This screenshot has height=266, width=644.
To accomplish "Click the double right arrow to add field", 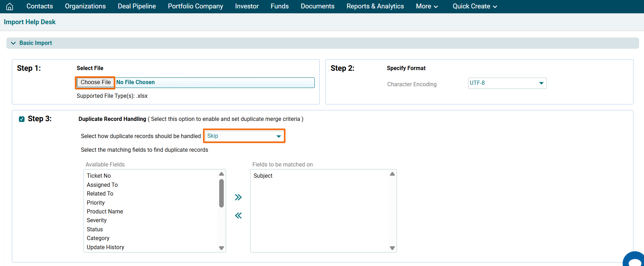I will 238,197.
